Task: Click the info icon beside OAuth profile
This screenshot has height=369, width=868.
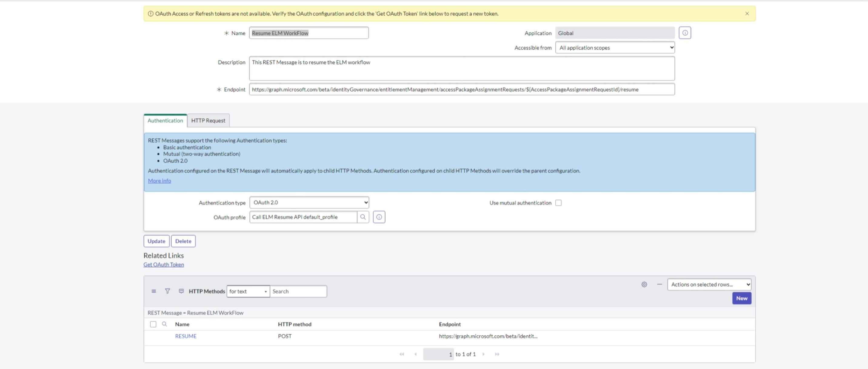Action: 379,217
